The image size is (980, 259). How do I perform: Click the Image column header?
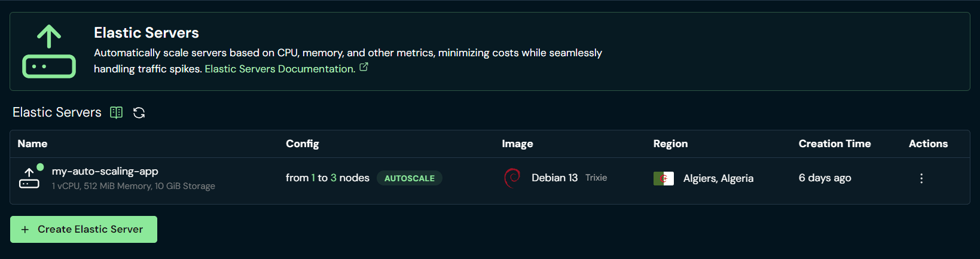point(517,144)
